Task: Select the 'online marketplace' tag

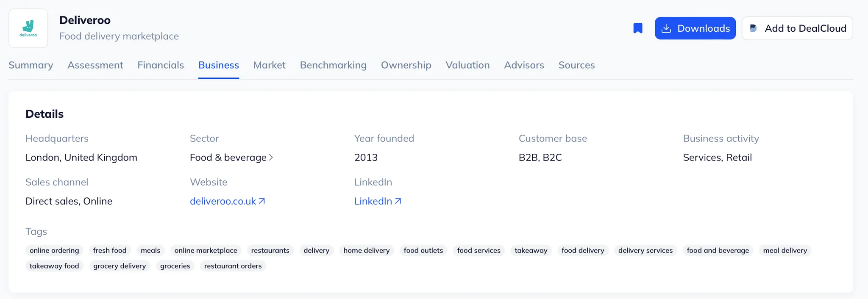Action: [206, 250]
